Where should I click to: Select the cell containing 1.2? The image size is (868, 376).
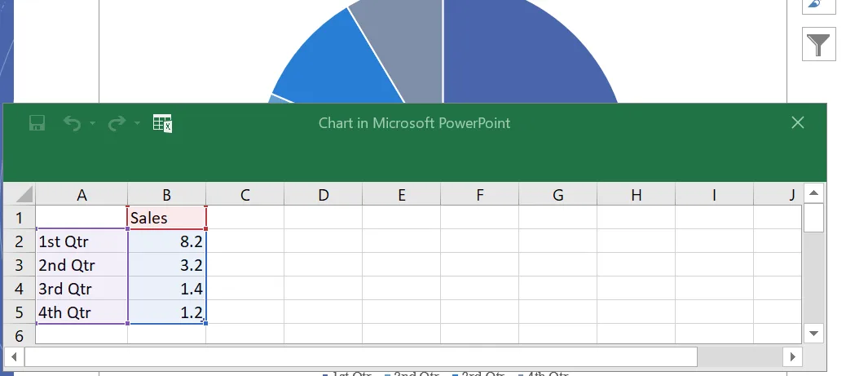pyautogui.click(x=166, y=312)
